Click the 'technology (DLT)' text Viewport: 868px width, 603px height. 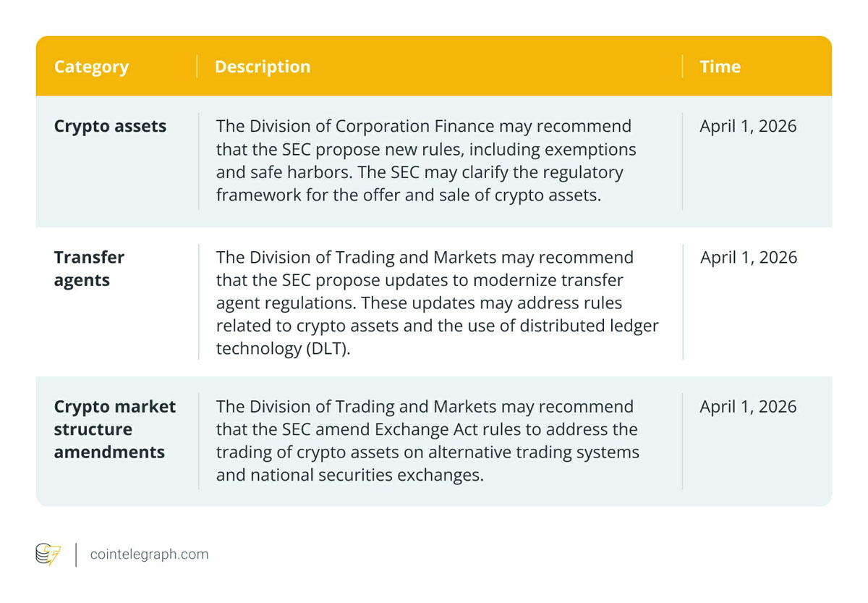point(283,349)
